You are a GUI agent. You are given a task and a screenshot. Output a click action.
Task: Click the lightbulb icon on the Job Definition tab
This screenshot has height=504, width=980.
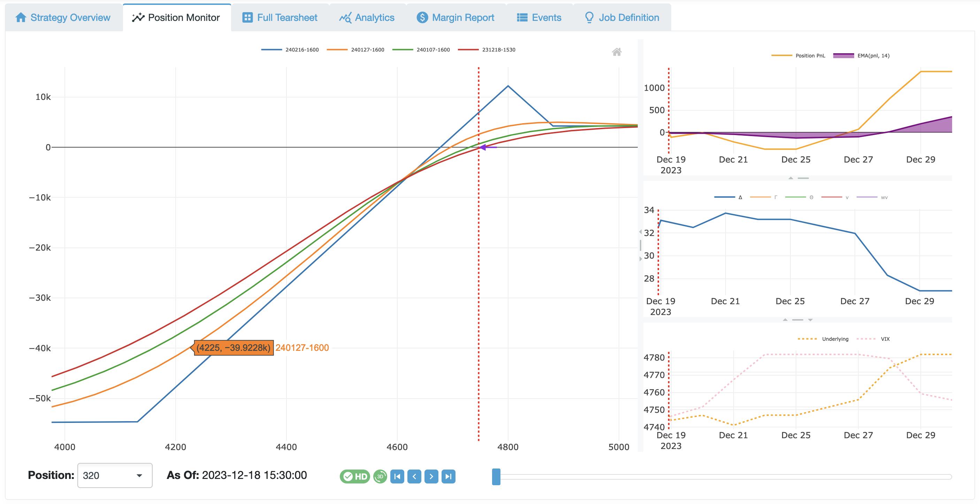(589, 17)
